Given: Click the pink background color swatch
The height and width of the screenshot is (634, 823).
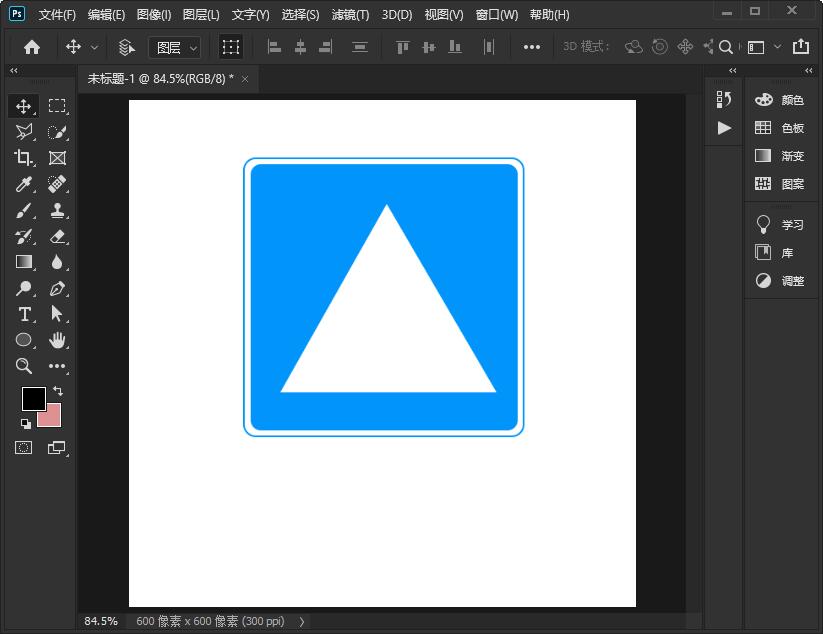Looking at the screenshot, I should [51, 417].
